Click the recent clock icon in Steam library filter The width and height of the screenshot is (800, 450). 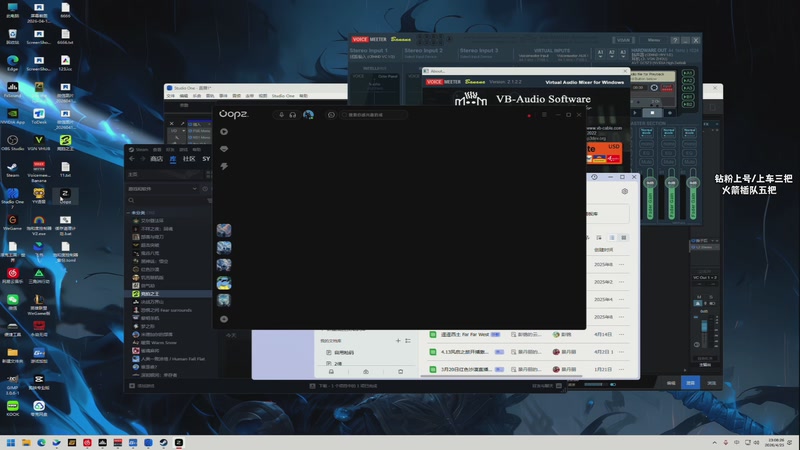click(x=205, y=189)
